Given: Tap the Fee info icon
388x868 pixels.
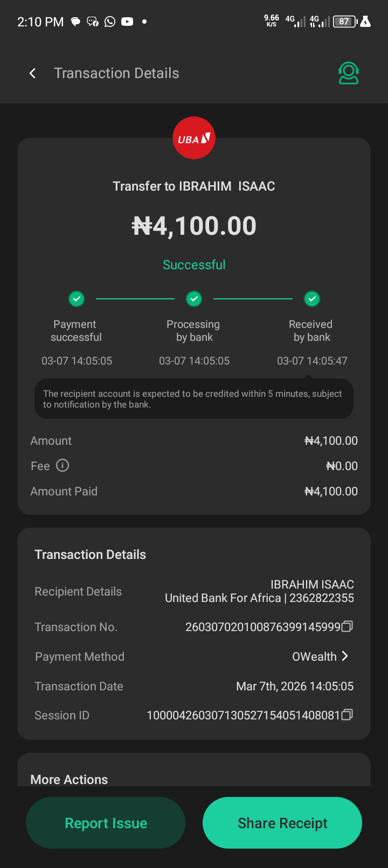Looking at the screenshot, I should tap(63, 465).
